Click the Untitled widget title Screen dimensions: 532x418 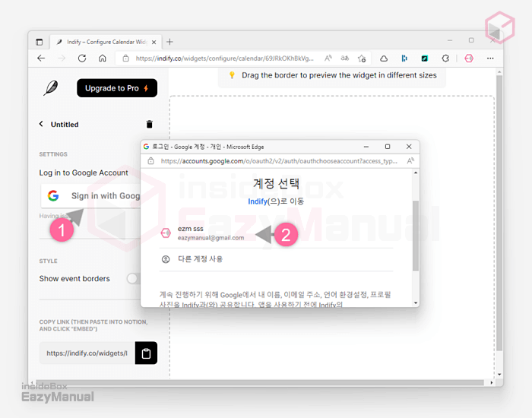coord(65,125)
